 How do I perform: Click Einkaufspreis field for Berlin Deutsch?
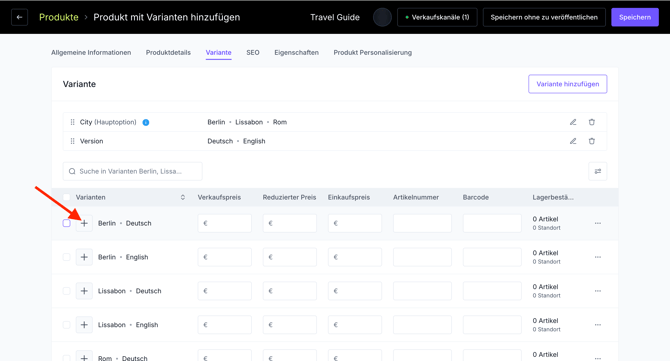(355, 223)
